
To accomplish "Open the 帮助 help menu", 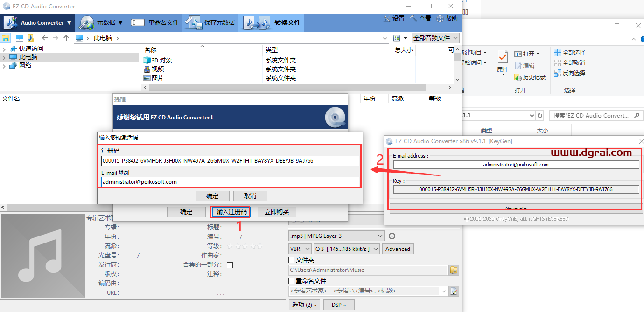I will pyautogui.click(x=448, y=19).
